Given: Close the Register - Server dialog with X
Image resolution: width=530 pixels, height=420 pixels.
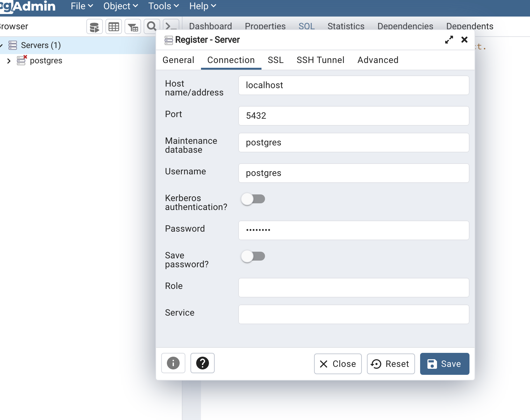Looking at the screenshot, I should click(x=464, y=40).
